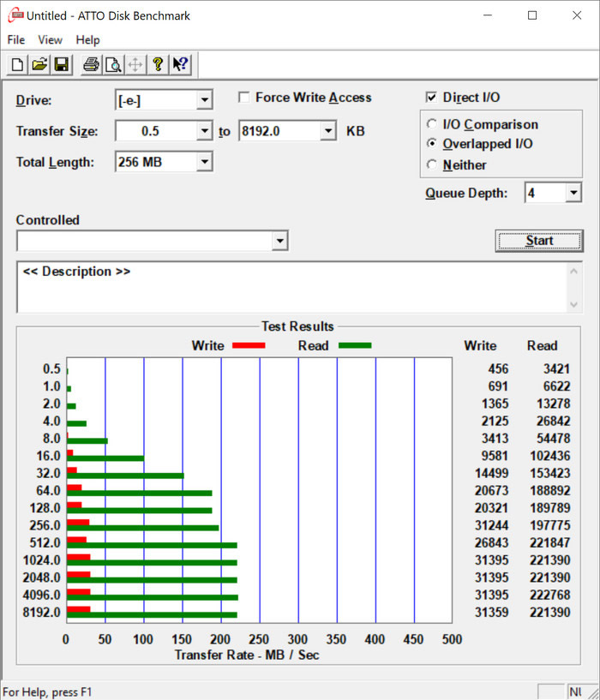The height and width of the screenshot is (700, 600).
Task: Click the New file toolbar icon
Action: tap(17, 64)
